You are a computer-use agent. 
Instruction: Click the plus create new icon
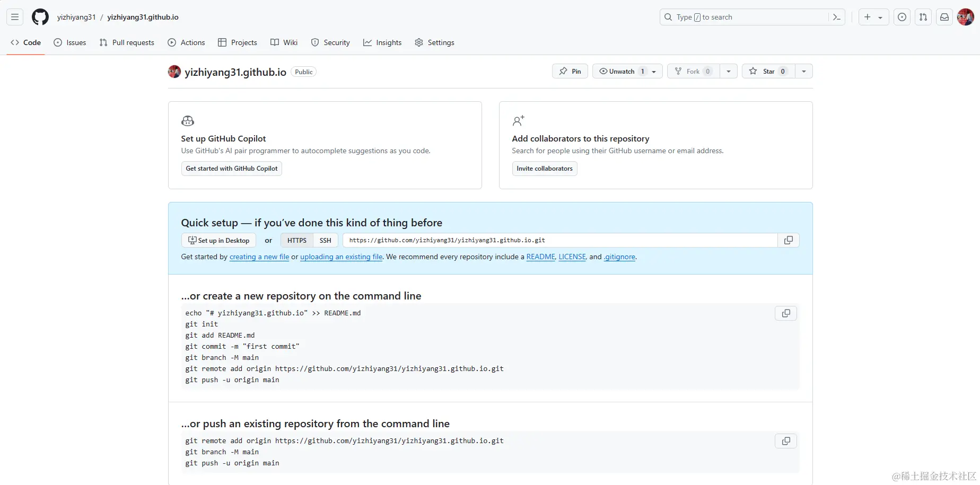868,17
